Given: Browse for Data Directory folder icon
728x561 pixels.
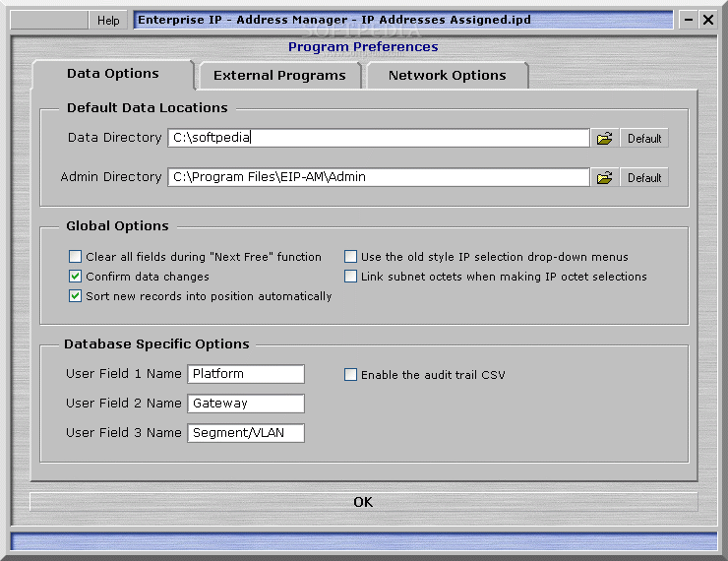Looking at the screenshot, I should click(x=604, y=138).
